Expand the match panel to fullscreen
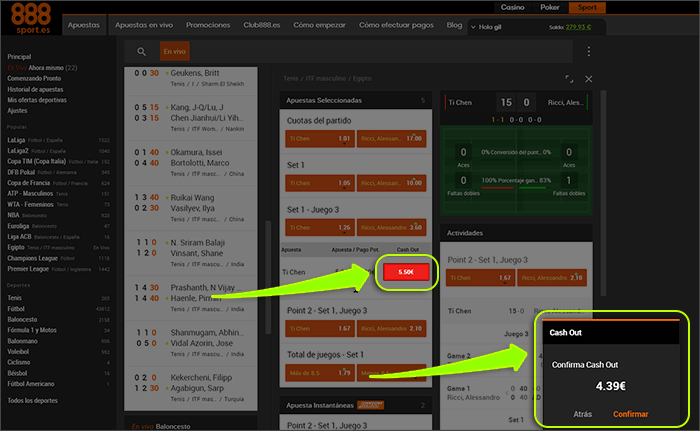 (x=569, y=79)
